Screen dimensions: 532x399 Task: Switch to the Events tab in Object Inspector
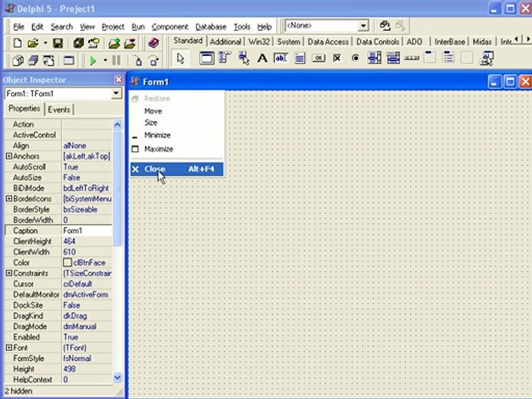click(x=59, y=110)
